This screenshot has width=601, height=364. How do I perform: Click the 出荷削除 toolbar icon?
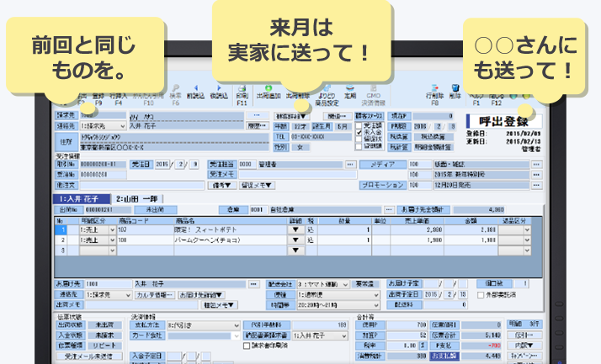point(298,96)
